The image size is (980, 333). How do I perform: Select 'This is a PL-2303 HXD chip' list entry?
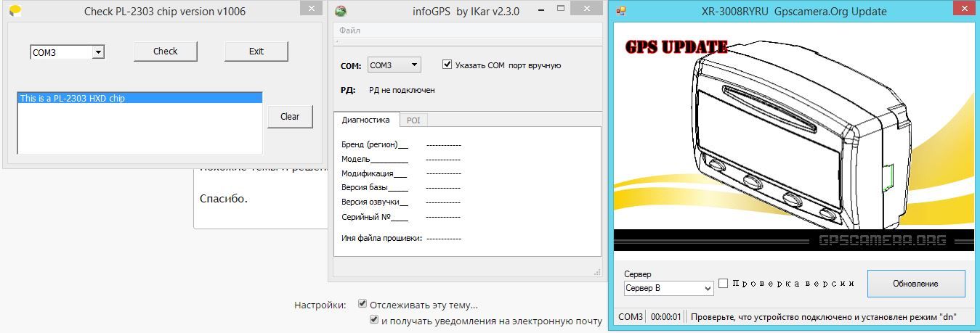pyautogui.click(x=139, y=98)
